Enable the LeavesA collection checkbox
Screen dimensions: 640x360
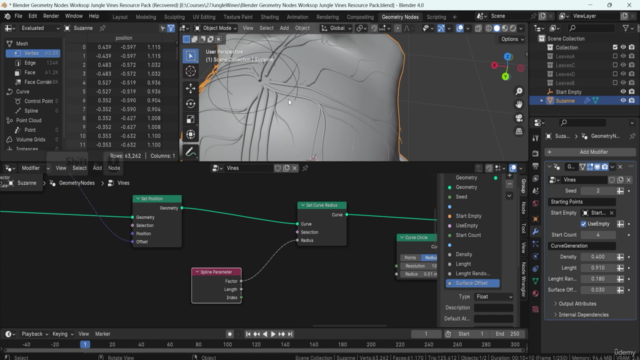point(615,56)
